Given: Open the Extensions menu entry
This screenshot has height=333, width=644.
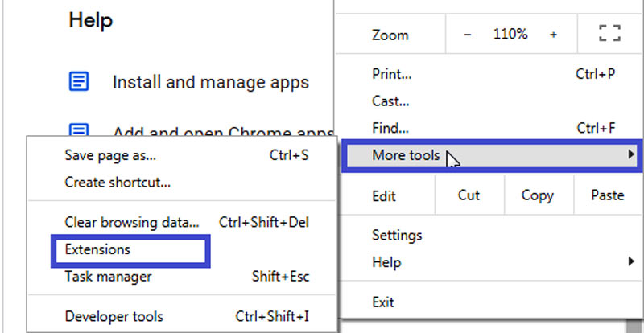Looking at the screenshot, I should click(97, 249).
